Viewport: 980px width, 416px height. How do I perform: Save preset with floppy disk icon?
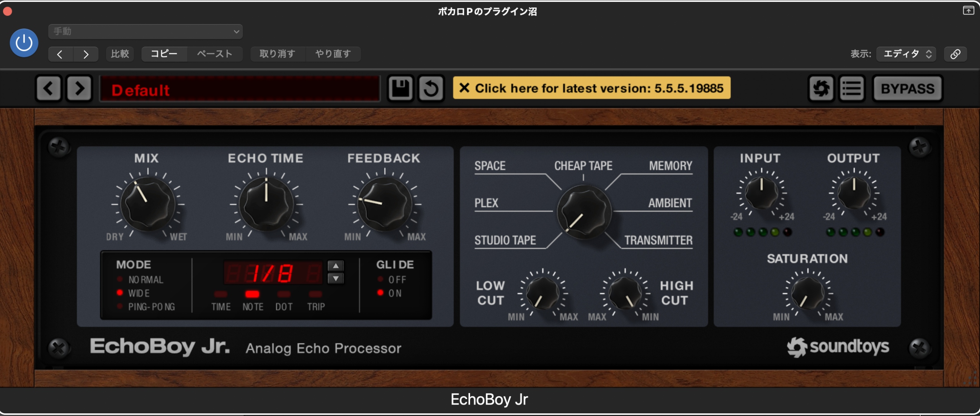pos(400,88)
